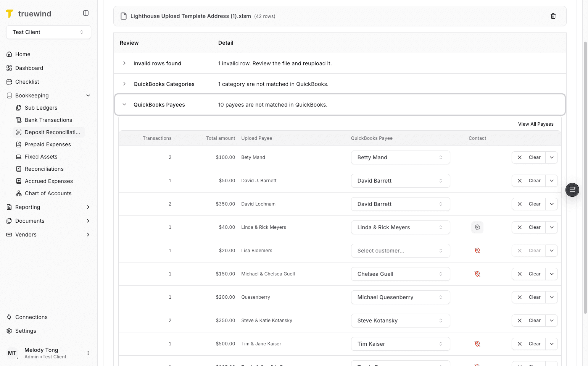Viewport: 588px width, 366px height.
Task: Navigate to Chart of Accounts
Action: tap(48, 193)
